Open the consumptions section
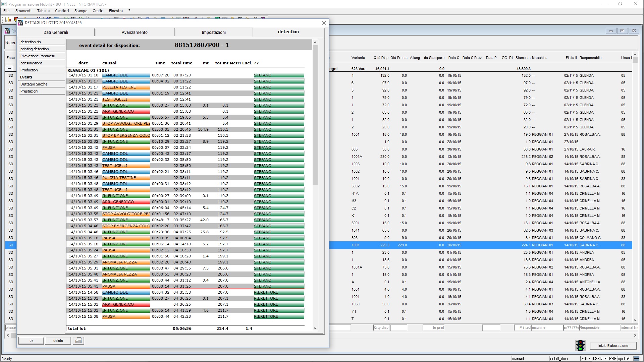 click(x=42, y=63)
